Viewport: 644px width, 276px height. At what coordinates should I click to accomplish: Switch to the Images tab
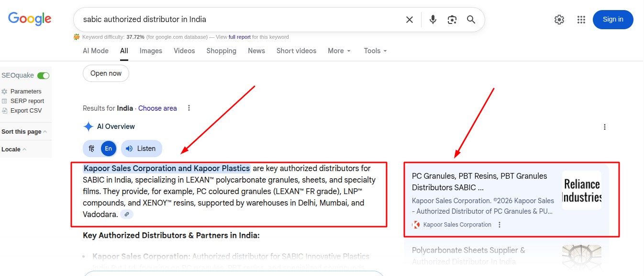[151, 51]
